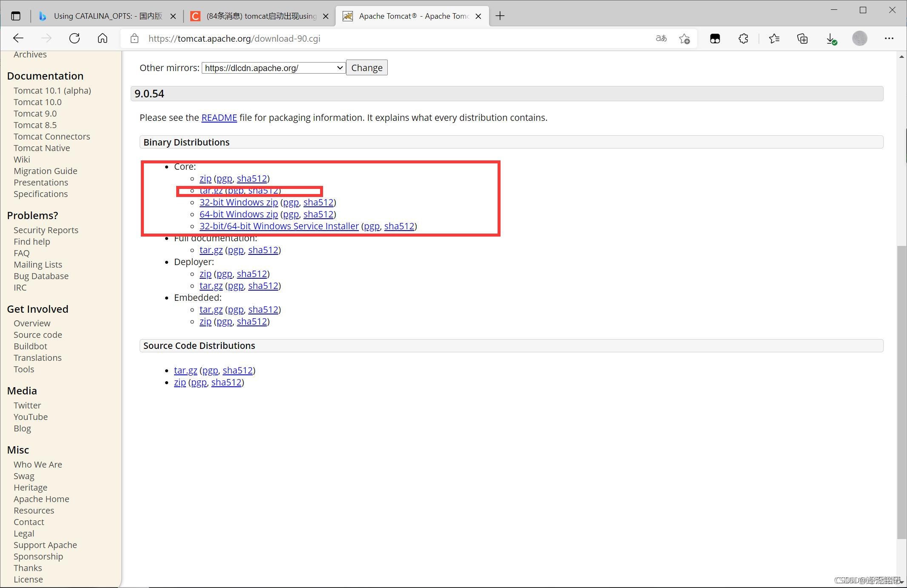Open the user profile avatar
The image size is (907, 588).
[860, 38]
